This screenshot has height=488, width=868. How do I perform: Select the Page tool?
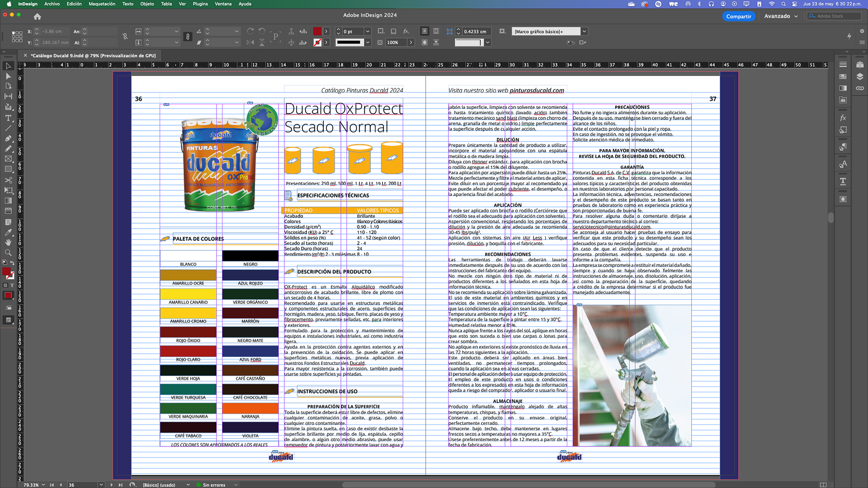pos(8,86)
